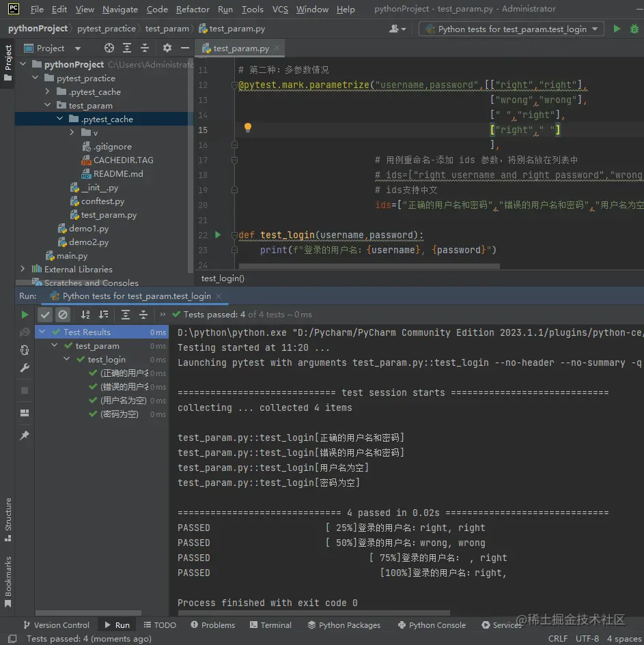Expand the v folder
The image size is (644, 645).
(72, 132)
